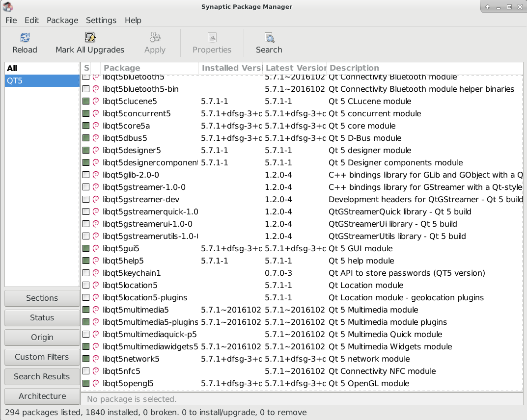Click Debian swirl icon for libqt5glib-2.0-0
Screen dimensions: 527x420
point(96,175)
